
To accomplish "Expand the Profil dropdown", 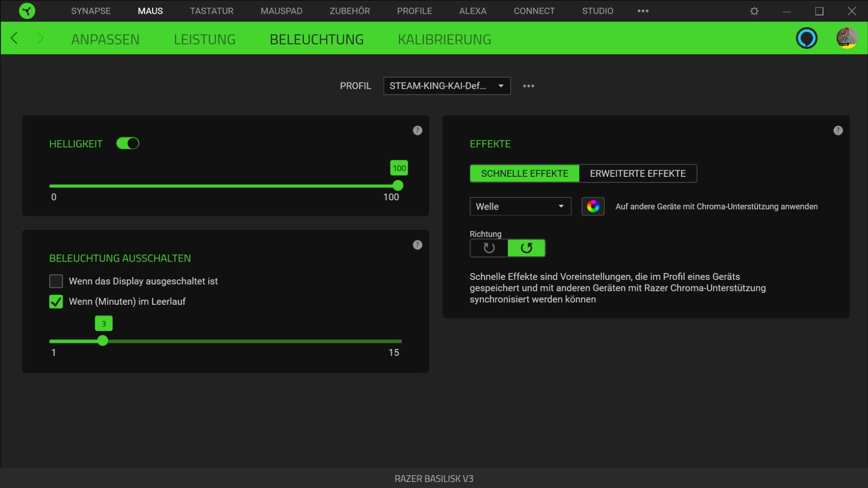I will coord(447,86).
